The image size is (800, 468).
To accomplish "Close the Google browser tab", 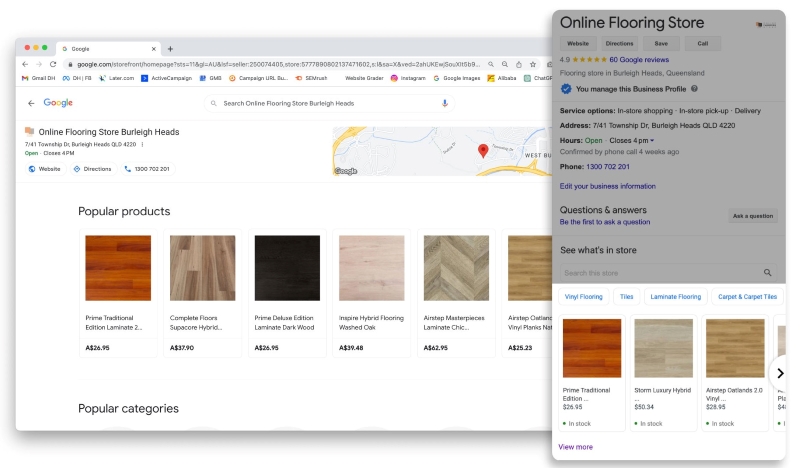I will pyautogui.click(x=154, y=49).
